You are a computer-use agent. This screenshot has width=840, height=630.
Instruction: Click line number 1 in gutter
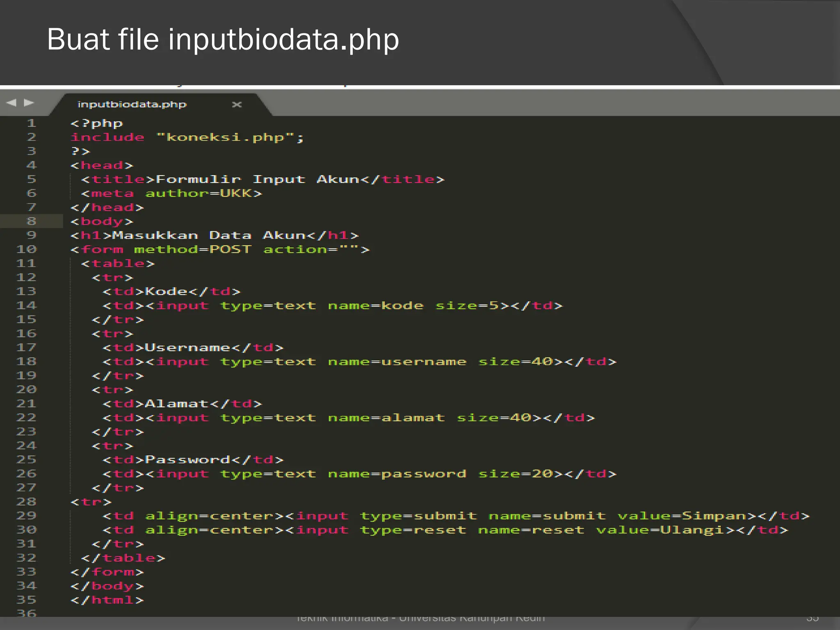32,123
